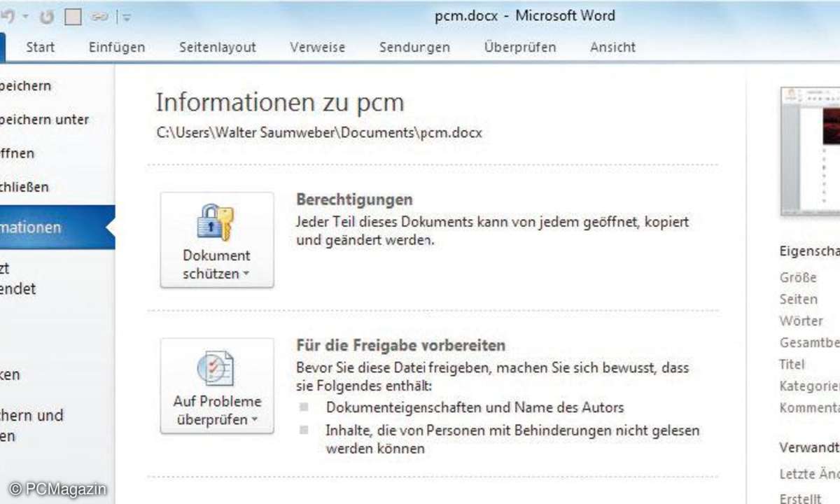Screen dimensions: 840x504
Task: Open the Verweise tab
Action: point(317,48)
